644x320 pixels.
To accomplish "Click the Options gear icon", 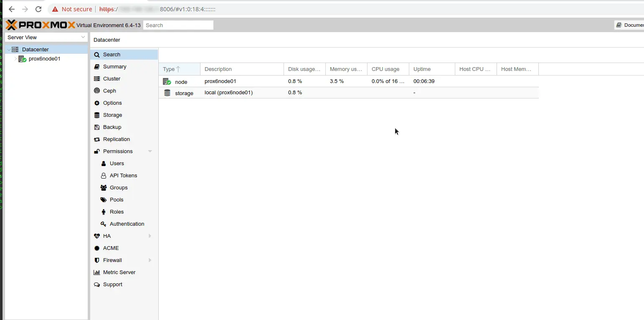I will pos(97,103).
